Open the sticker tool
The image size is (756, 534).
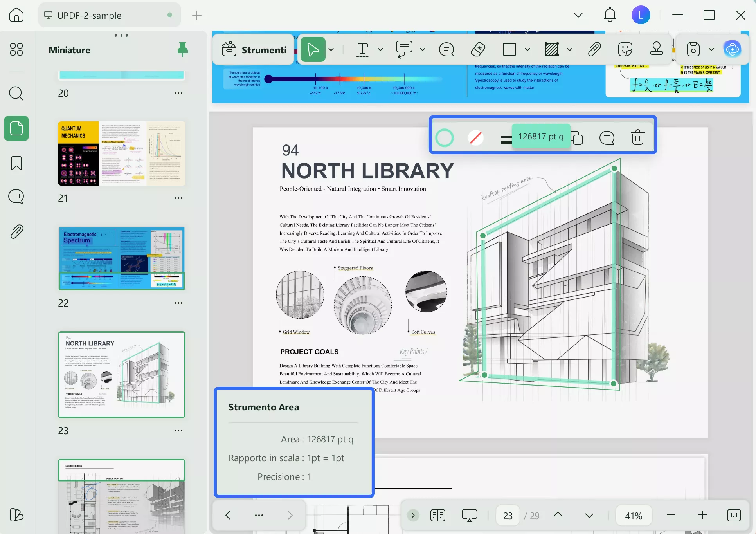coord(625,49)
